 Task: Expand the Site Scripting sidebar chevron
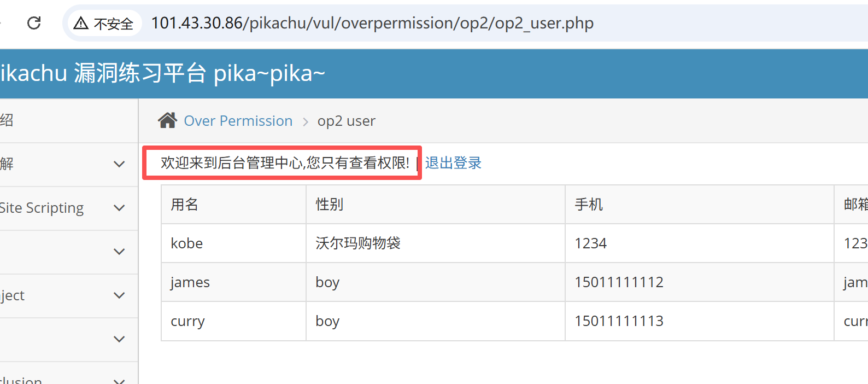pyautogui.click(x=119, y=208)
